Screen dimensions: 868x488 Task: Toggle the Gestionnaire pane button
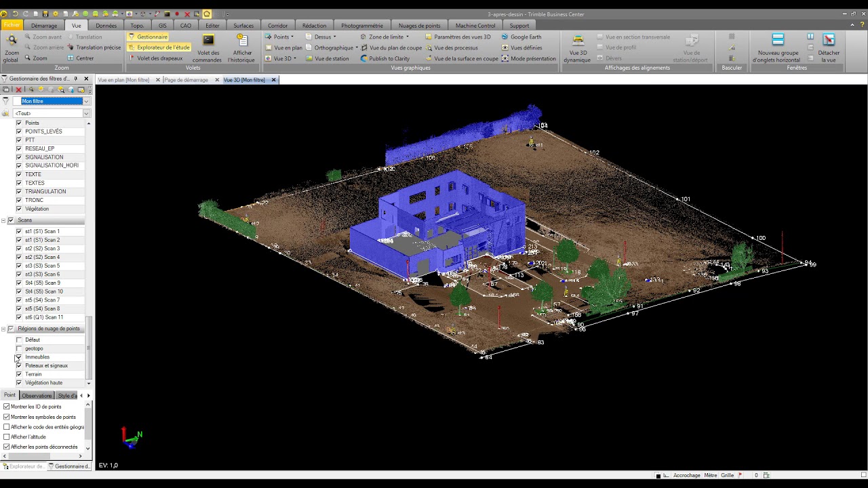pos(148,37)
